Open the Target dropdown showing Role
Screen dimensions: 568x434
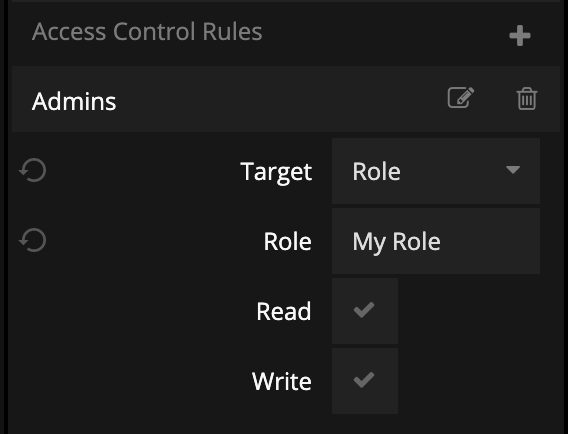click(x=436, y=171)
